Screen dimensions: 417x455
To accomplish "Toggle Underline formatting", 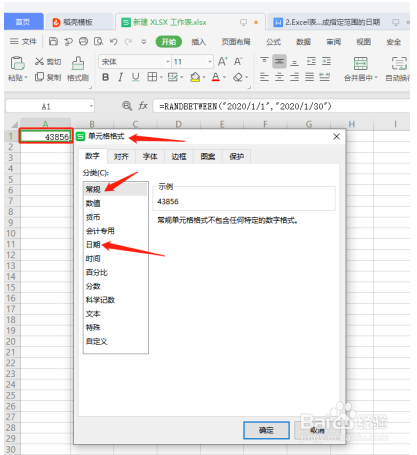I will pos(135,77).
